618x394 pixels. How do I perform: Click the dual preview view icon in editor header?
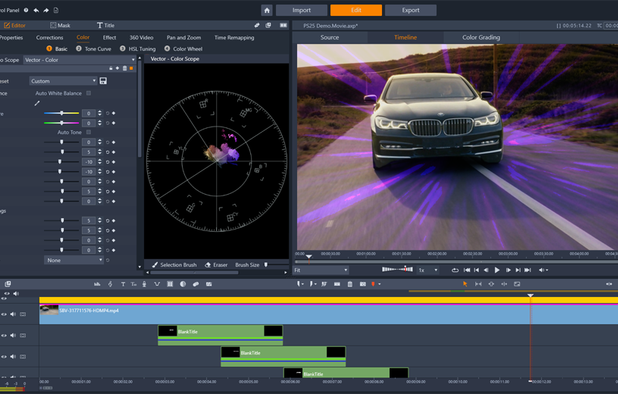click(x=283, y=25)
